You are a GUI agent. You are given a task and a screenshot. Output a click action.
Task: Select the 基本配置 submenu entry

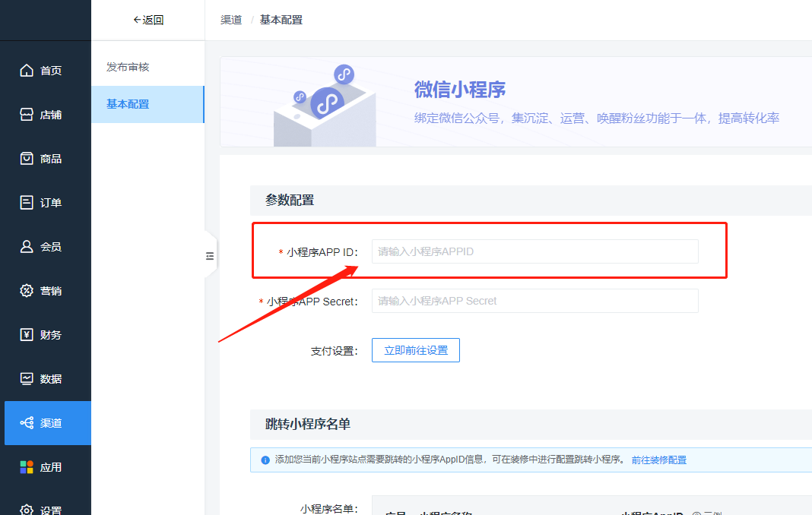[147, 104]
